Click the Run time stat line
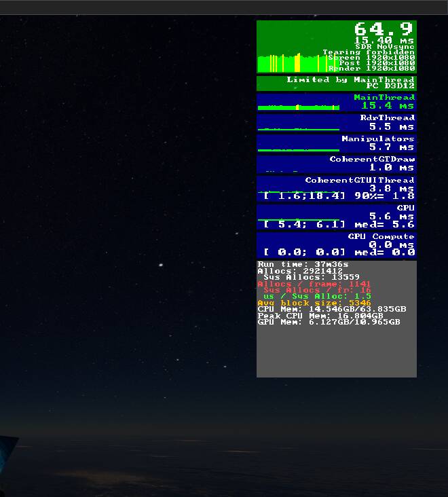The image size is (448, 497). (303, 264)
